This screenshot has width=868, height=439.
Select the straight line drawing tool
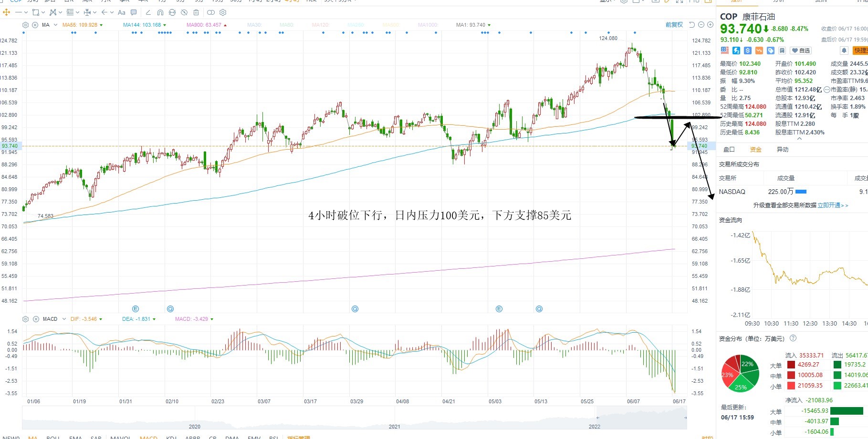click(x=19, y=12)
